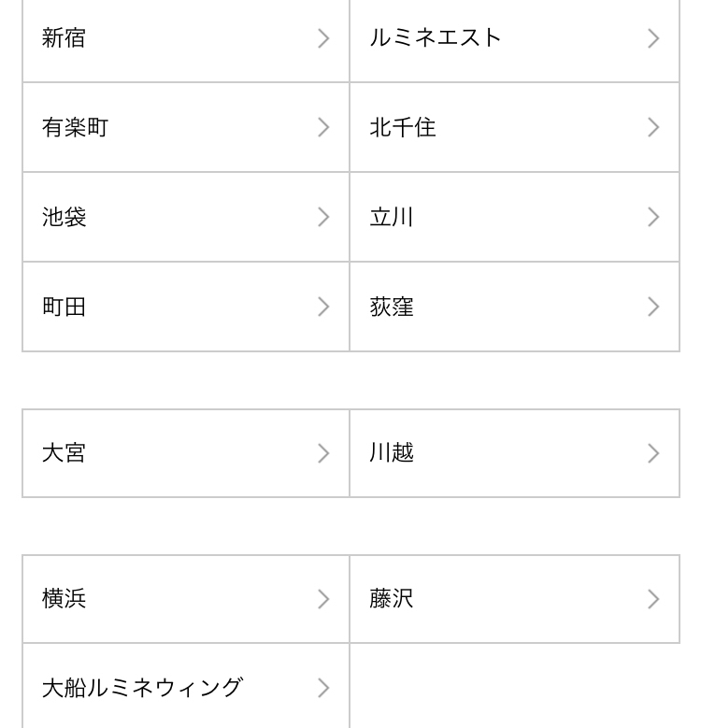This screenshot has width=701, height=728.
Task: Tap the arrow icon beside 荻窪
Action: 653,307
